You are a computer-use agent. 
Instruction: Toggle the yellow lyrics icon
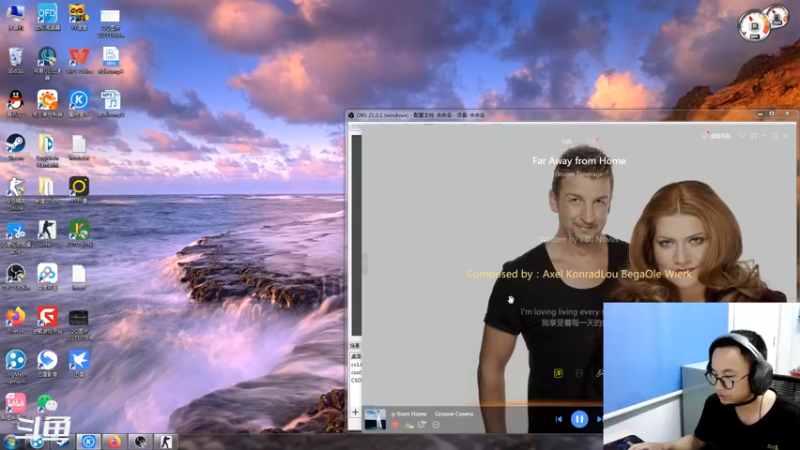[x=558, y=373]
